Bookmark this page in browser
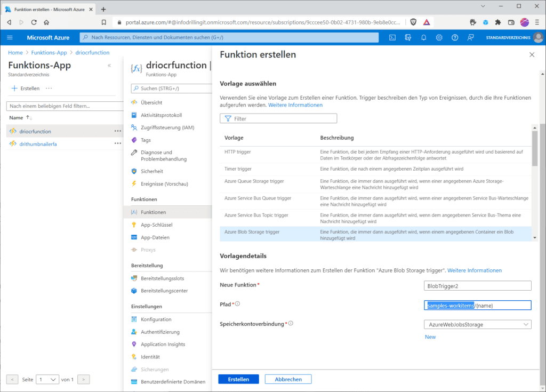The image size is (546, 392). point(104,22)
